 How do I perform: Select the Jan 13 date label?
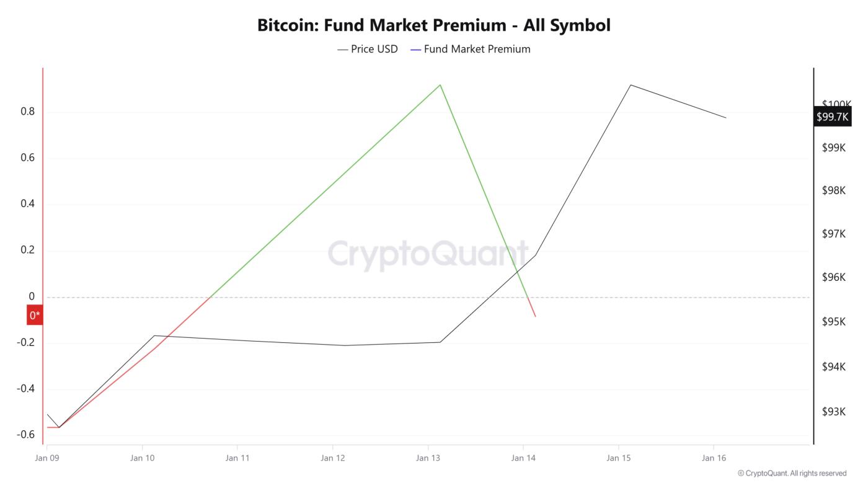[x=428, y=458]
